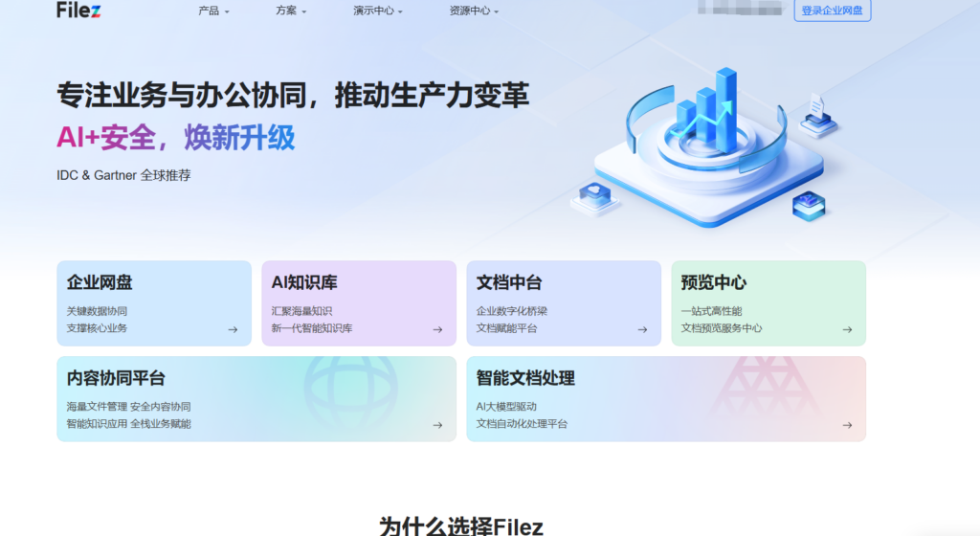980x536 pixels.
Task: Click the 为什么选择Filez heading
Action: click(x=461, y=526)
